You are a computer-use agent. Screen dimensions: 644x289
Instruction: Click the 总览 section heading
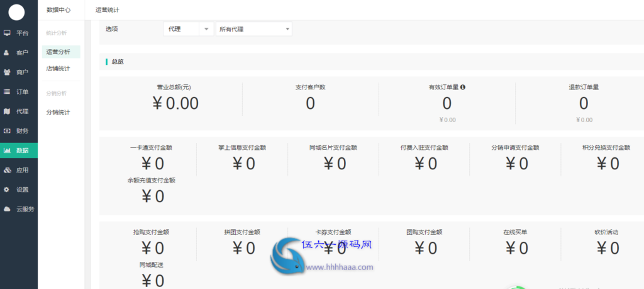click(x=118, y=62)
